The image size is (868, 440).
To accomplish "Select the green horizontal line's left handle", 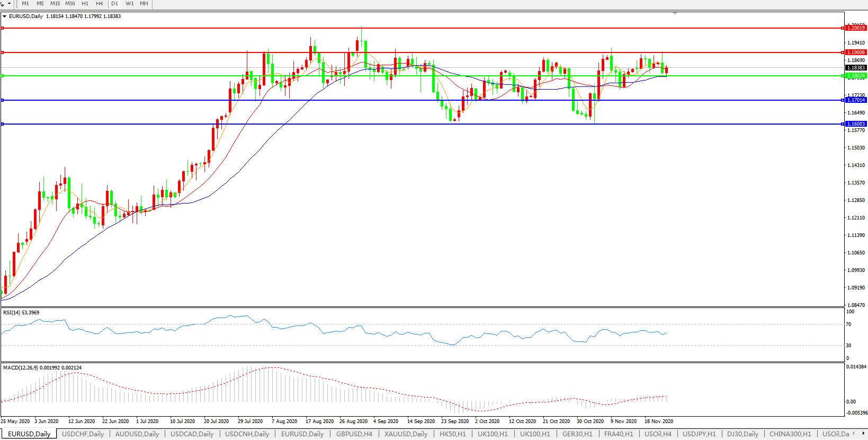I will 3,76.
